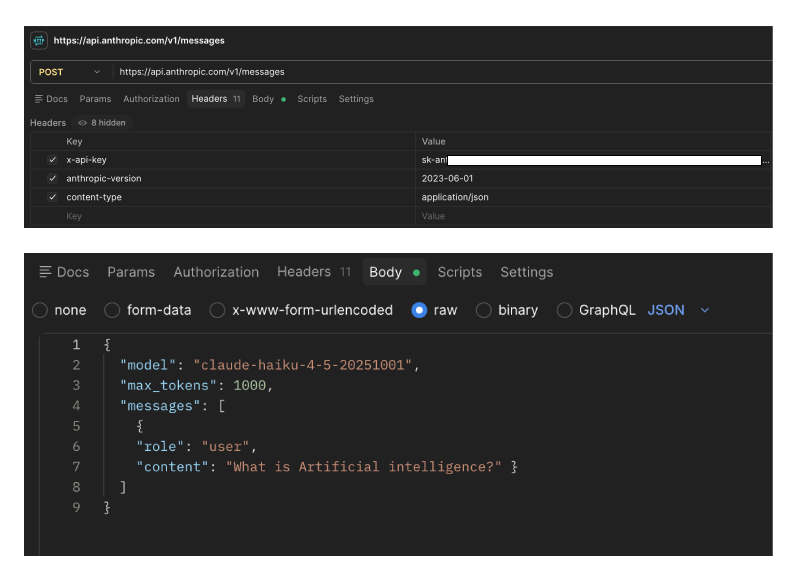Select the x-www-form-urlencoded radio button
The width and height of the screenshot is (799, 586).
217,310
